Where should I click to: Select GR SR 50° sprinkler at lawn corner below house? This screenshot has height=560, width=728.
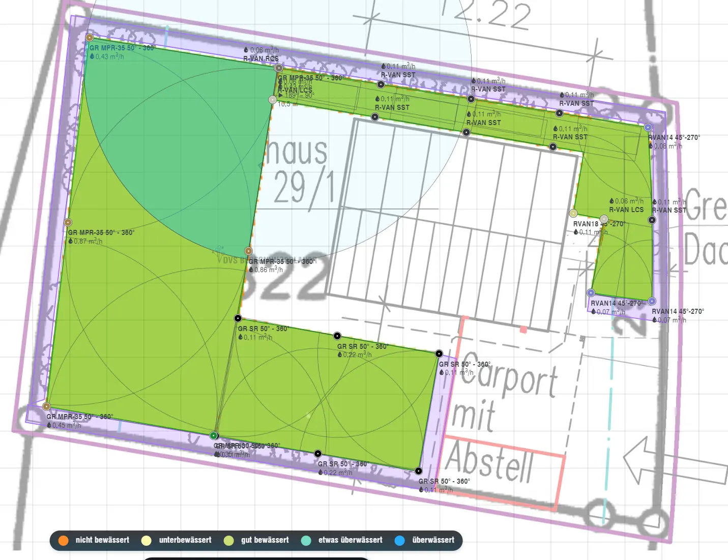pyautogui.click(x=238, y=318)
